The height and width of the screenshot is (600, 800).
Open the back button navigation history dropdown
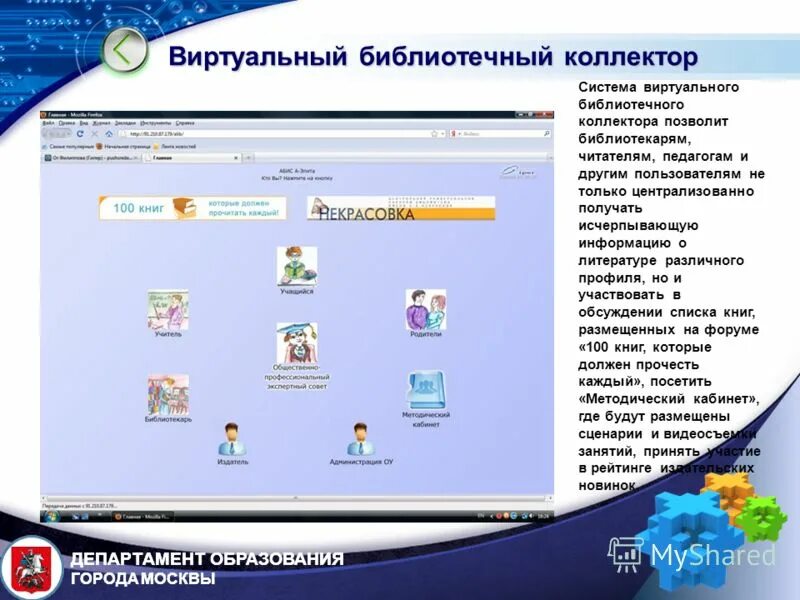pos(66,133)
